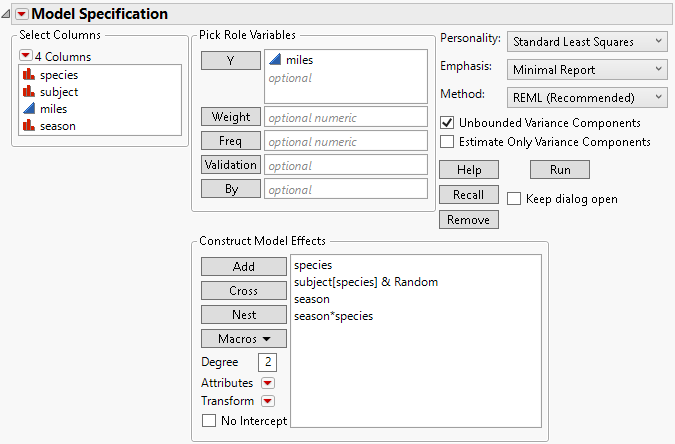This screenshot has width=675, height=444.
Task: Select the subject column in Select Columns
Action: click(x=59, y=92)
